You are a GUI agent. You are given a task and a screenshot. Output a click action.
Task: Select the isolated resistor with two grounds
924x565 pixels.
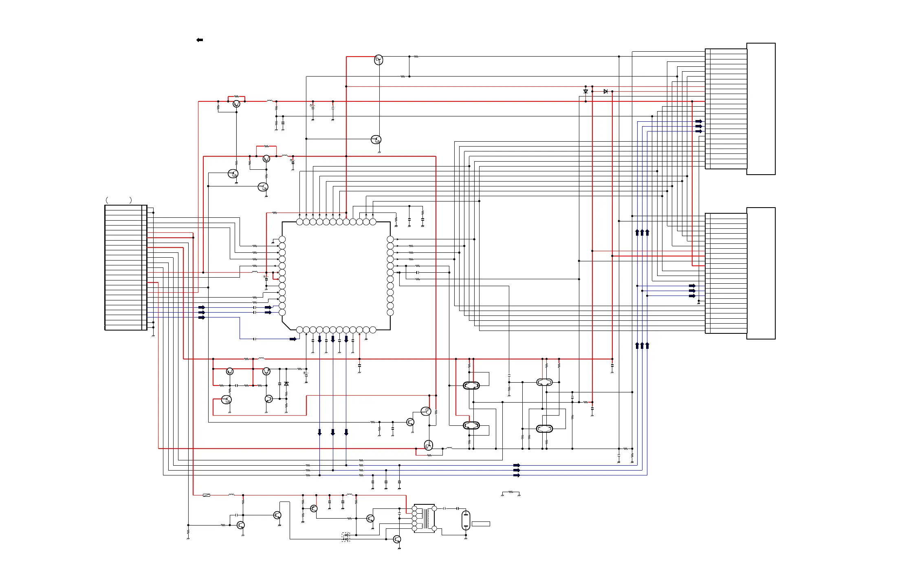click(511, 492)
